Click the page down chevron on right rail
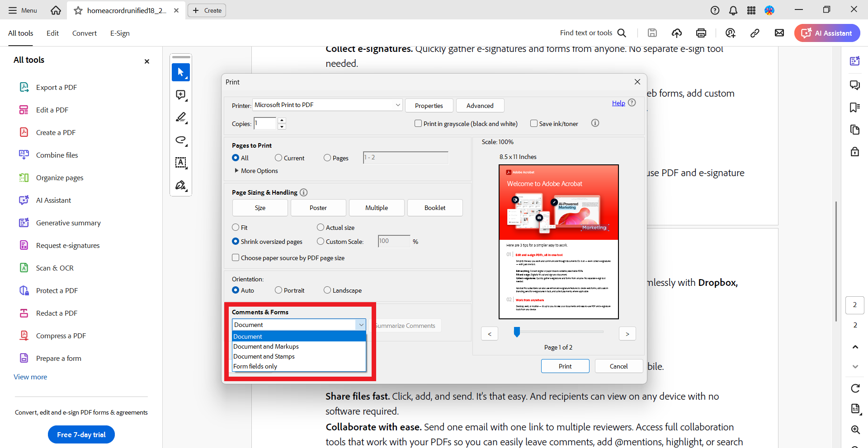This screenshot has height=448, width=868. [855, 367]
